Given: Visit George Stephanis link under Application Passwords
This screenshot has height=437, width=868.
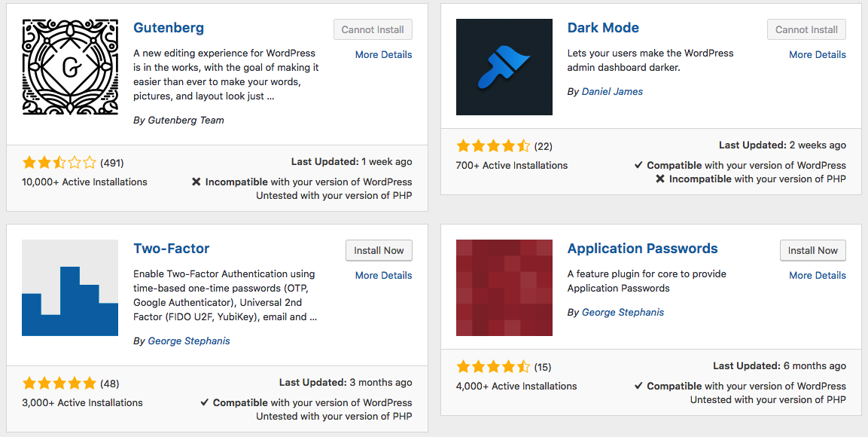Looking at the screenshot, I should [623, 312].
